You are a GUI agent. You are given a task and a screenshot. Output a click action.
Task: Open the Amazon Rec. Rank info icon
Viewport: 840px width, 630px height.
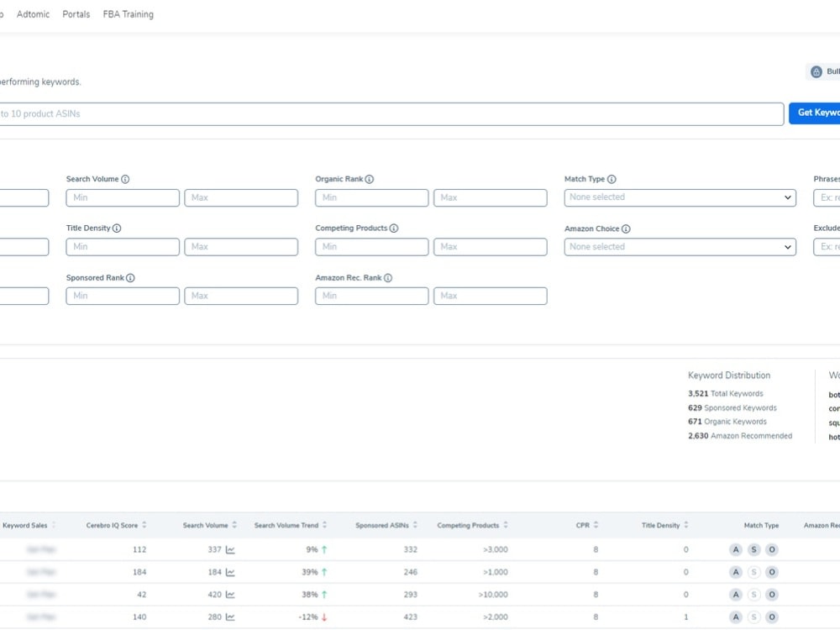tap(388, 277)
